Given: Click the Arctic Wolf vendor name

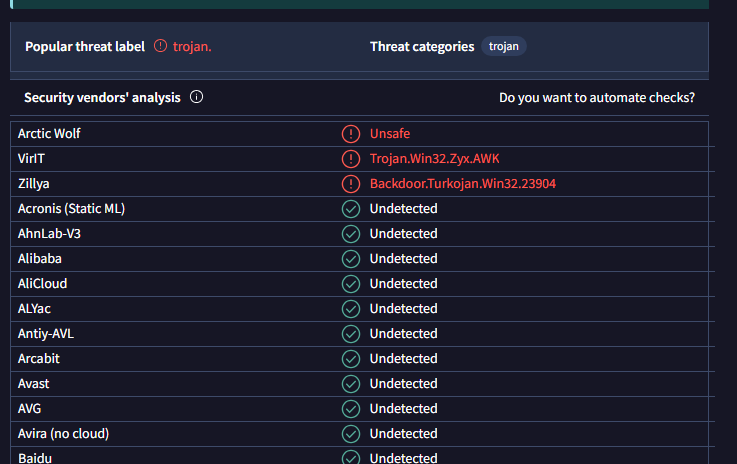Looking at the screenshot, I should click(x=49, y=134).
